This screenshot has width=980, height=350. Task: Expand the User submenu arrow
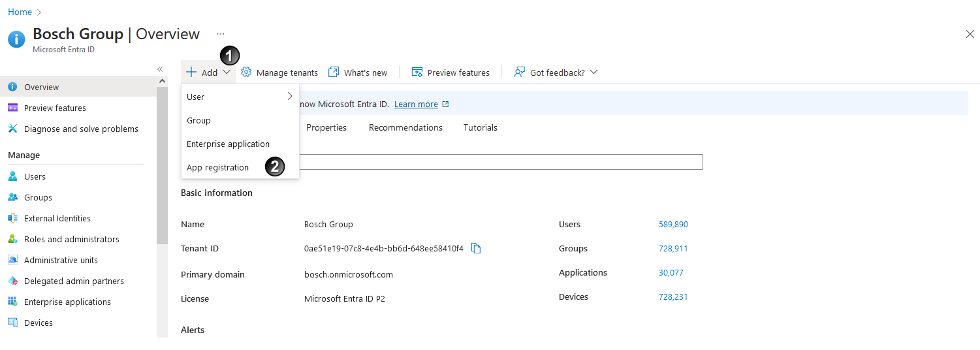(290, 97)
